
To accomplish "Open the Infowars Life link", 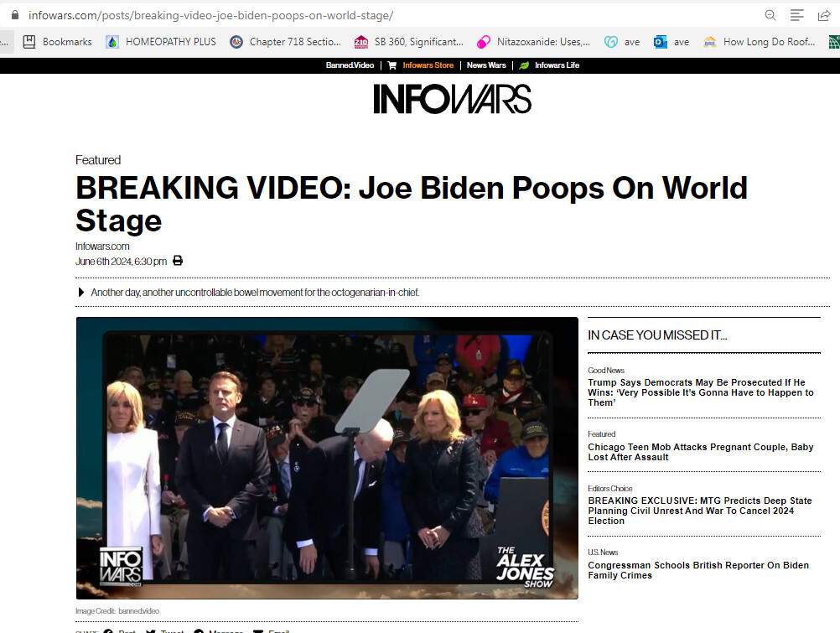I will (557, 65).
